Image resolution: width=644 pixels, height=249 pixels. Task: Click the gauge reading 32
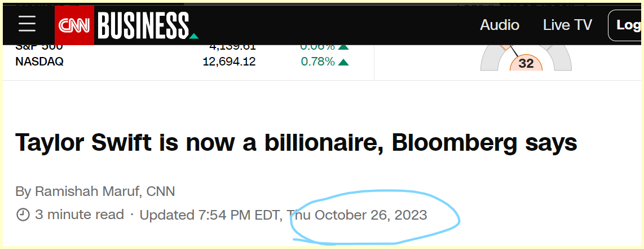pyautogui.click(x=526, y=63)
